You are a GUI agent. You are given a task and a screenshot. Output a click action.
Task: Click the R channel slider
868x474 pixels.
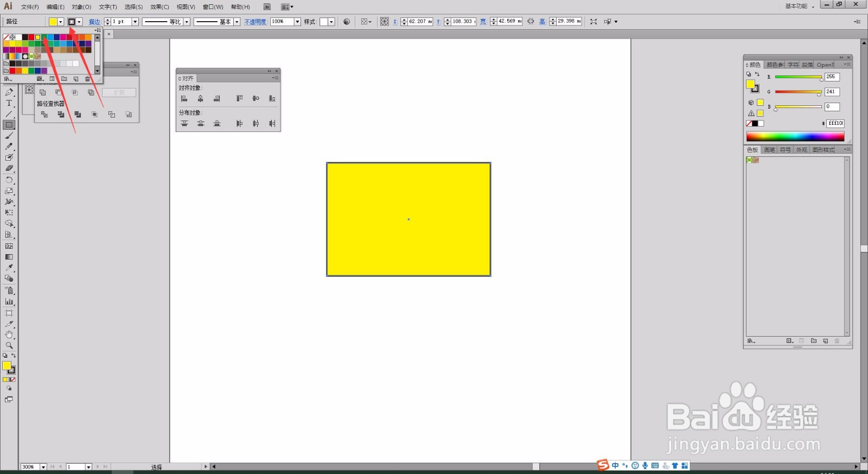798,77
